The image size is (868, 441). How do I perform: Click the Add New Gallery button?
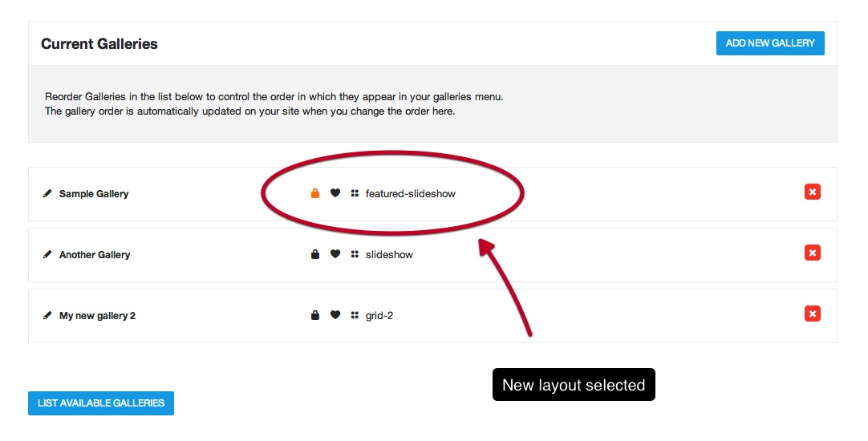pyautogui.click(x=771, y=43)
